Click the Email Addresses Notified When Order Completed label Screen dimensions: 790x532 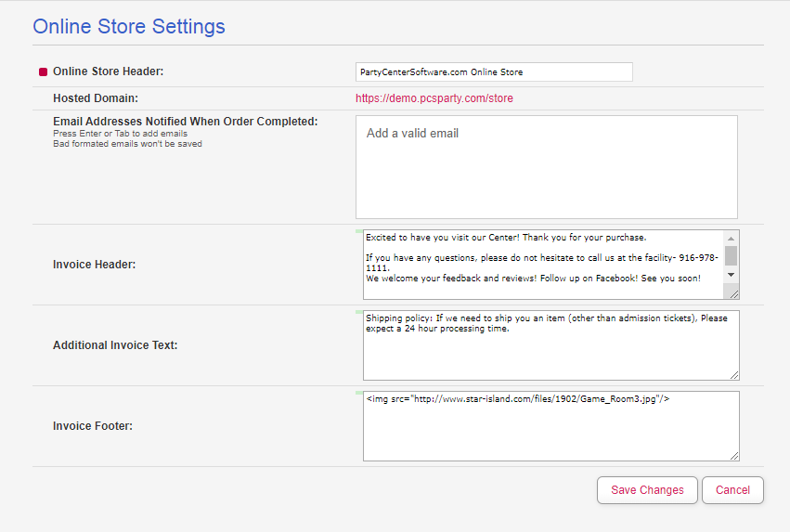[186, 122]
